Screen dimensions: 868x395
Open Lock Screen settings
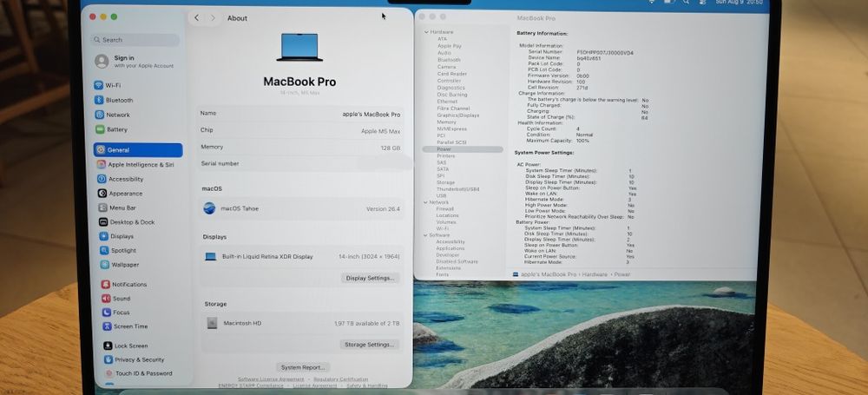(x=126, y=346)
